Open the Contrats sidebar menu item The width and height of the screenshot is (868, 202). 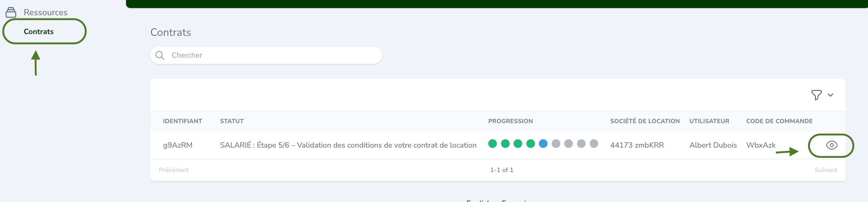tap(39, 31)
